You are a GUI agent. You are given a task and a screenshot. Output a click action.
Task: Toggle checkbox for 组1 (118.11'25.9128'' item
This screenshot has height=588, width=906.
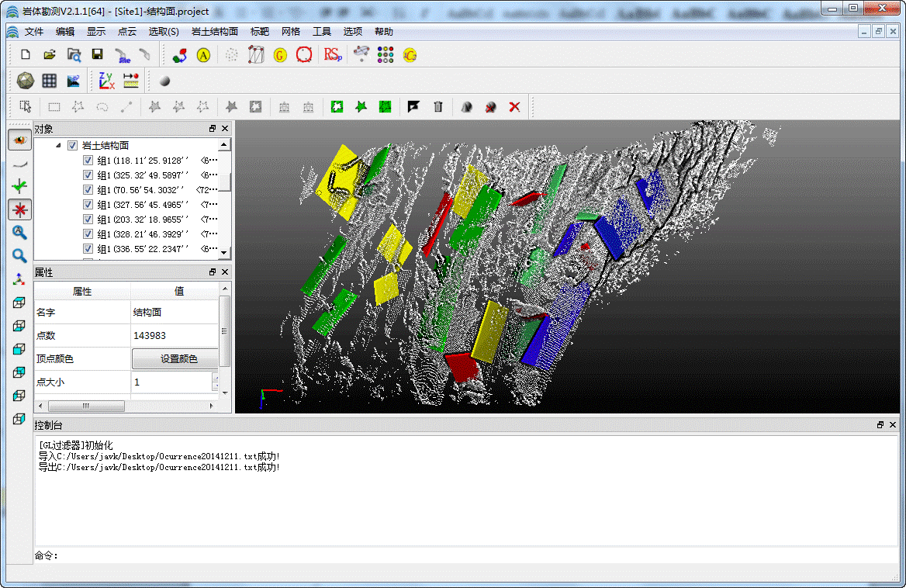tap(88, 161)
